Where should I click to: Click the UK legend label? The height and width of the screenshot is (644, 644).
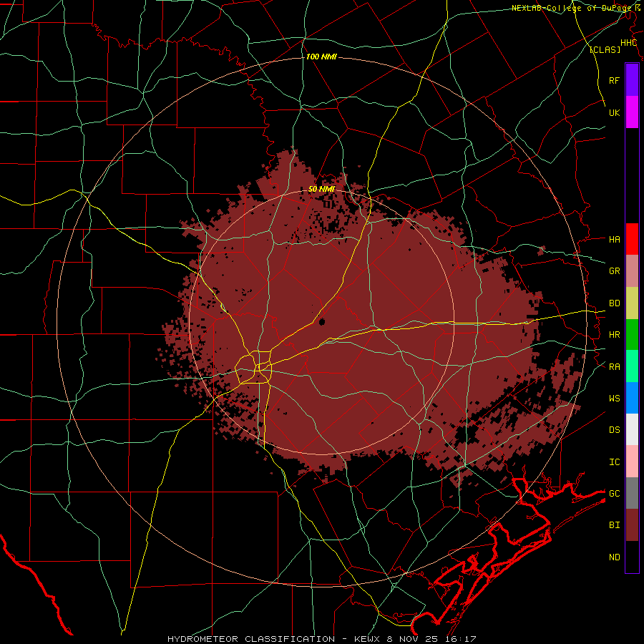pos(614,112)
